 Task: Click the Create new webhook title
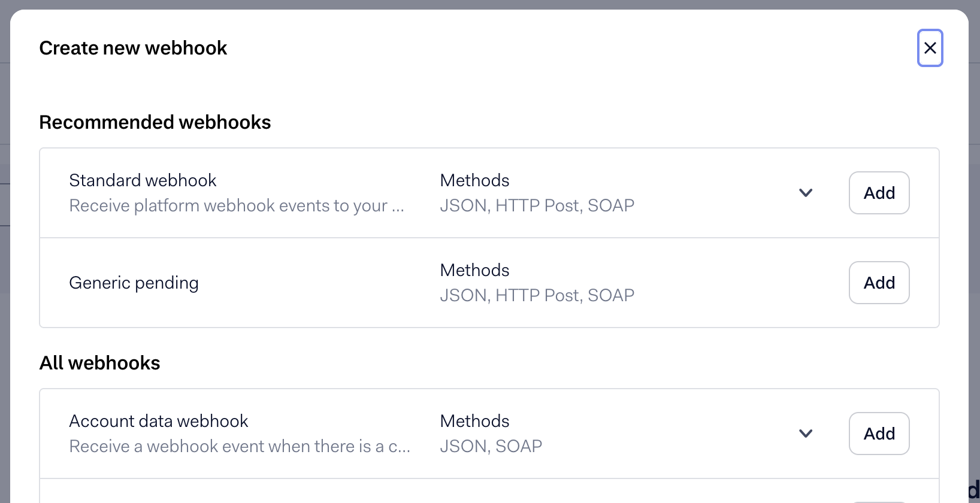click(133, 48)
